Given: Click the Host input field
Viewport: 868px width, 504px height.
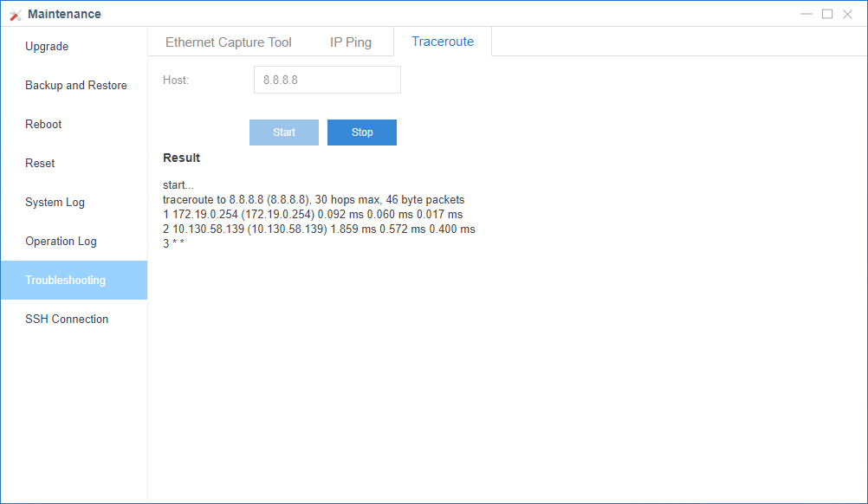Looking at the screenshot, I should coord(327,80).
